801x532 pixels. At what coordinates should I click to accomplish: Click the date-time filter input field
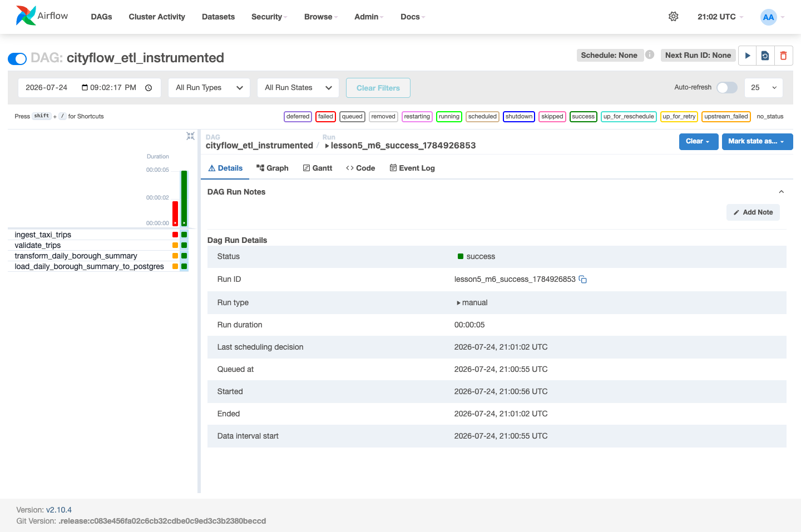click(90, 88)
